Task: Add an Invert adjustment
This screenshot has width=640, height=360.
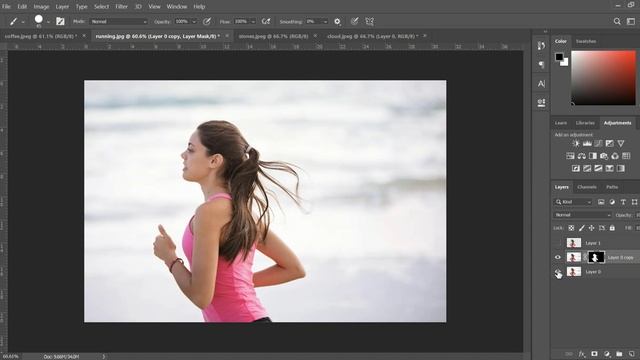Action: (576, 168)
